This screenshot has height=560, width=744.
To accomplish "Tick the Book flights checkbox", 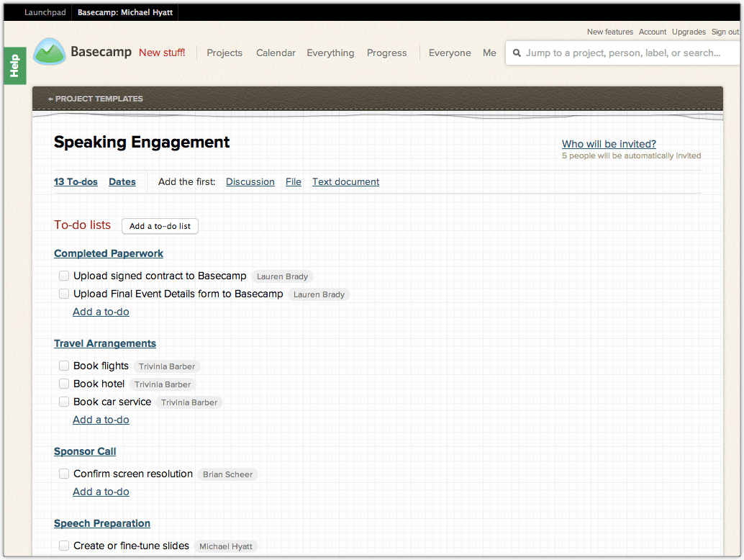I will point(64,366).
